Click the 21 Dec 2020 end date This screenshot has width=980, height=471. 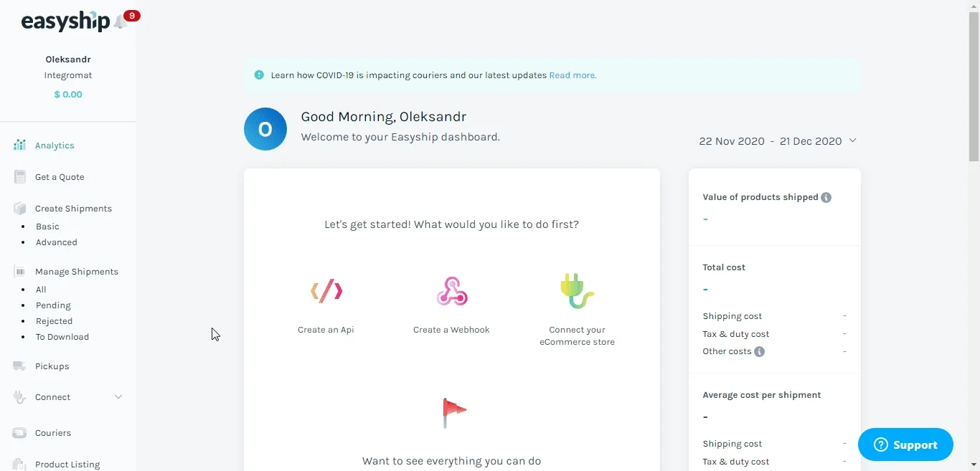click(x=811, y=141)
